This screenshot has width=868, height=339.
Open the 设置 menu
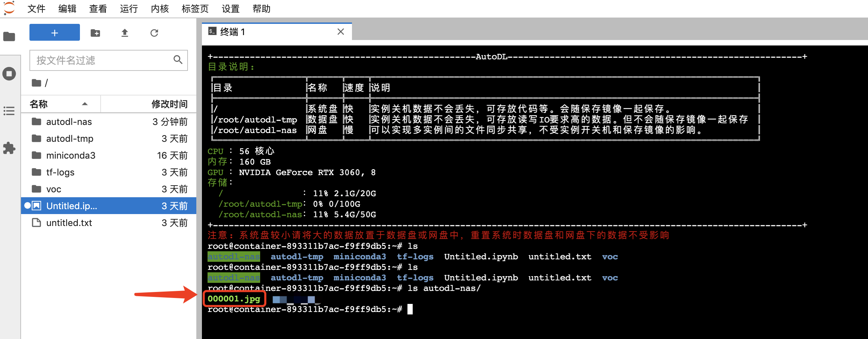(231, 8)
